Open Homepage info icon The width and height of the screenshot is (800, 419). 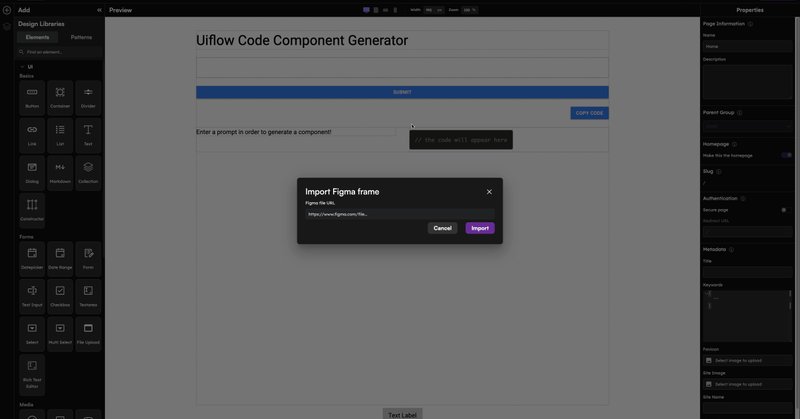click(x=734, y=144)
